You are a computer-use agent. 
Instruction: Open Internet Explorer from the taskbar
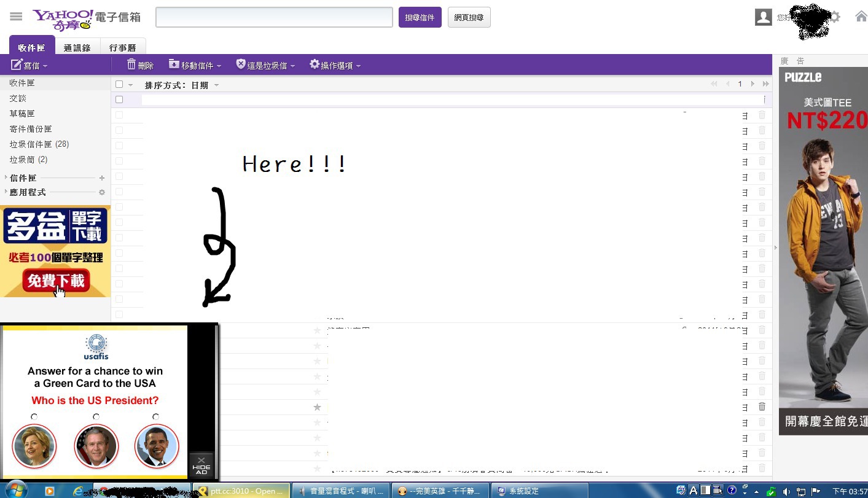pyautogui.click(x=78, y=491)
